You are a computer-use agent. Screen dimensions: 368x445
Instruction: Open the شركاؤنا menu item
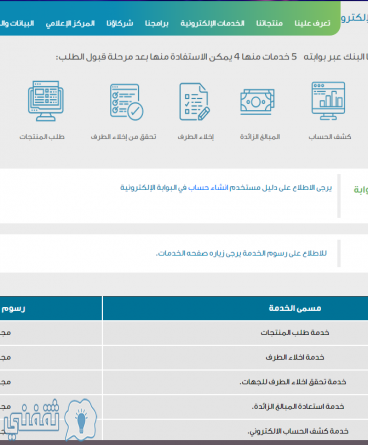point(120,23)
